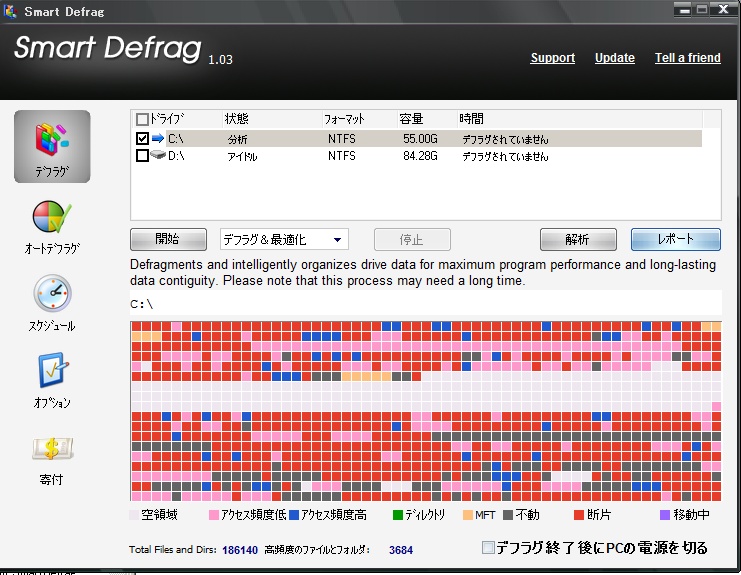This screenshot has width=741, height=575.
Task: Click the hard disk icon for drive D:\
Action: pos(158,155)
